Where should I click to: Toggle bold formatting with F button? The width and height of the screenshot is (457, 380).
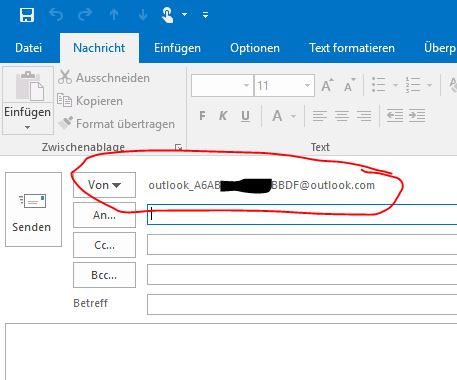click(202, 116)
